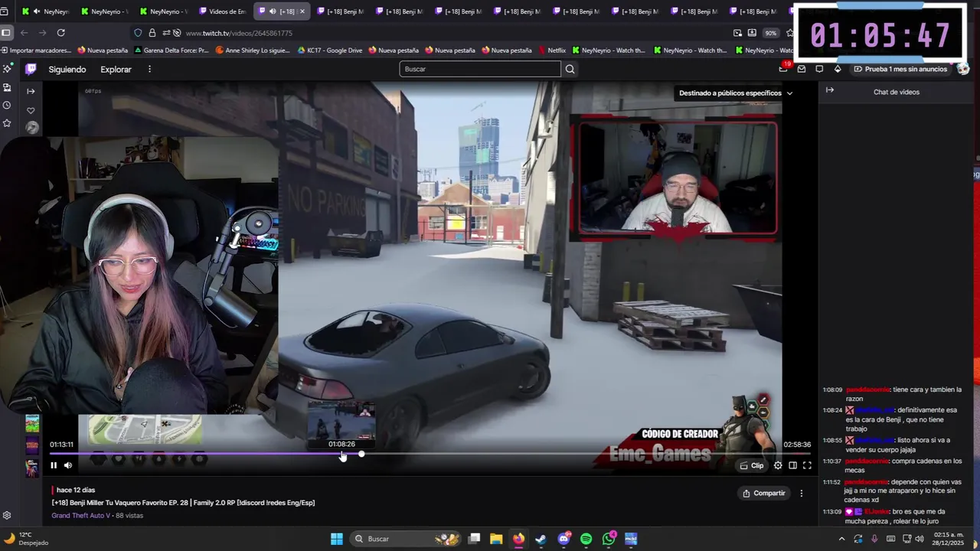Click the Compartir share button
The width and height of the screenshot is (980, 551).
click(x=764, y=494)
